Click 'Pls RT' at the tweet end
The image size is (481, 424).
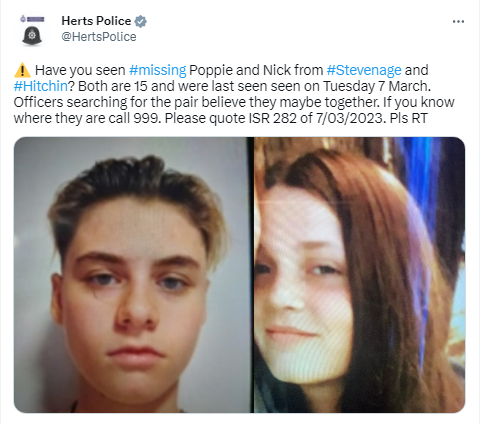[408, 118]
